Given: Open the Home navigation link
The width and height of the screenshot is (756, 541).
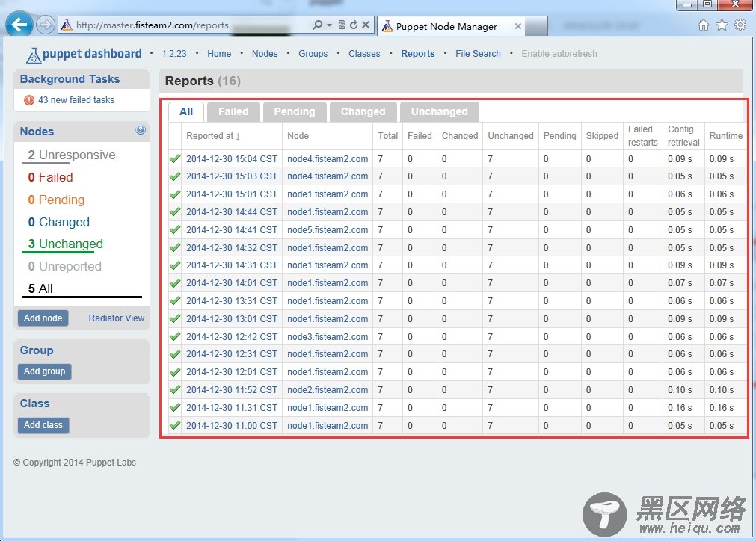Looking at the screenshot, I should pos(219,54).
